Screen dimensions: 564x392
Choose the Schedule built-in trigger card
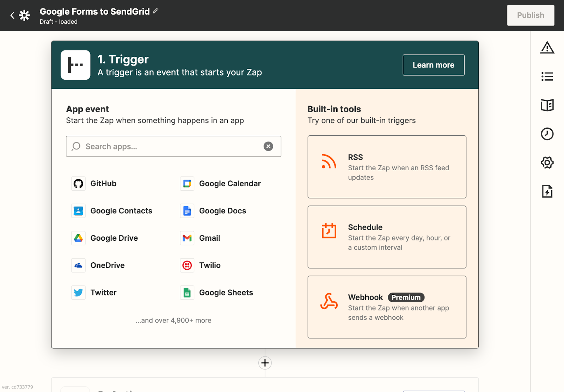[x=387, y=237]
